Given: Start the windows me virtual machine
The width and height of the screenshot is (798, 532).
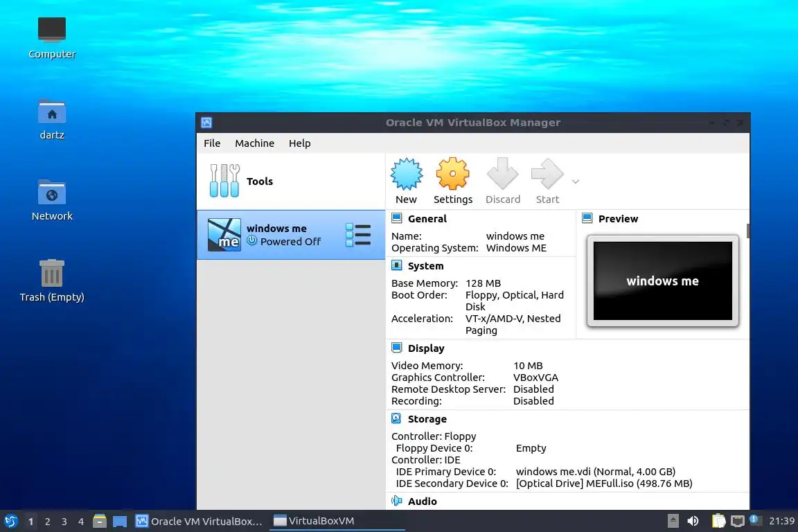Looking at the screenshot, I should 547,181.
